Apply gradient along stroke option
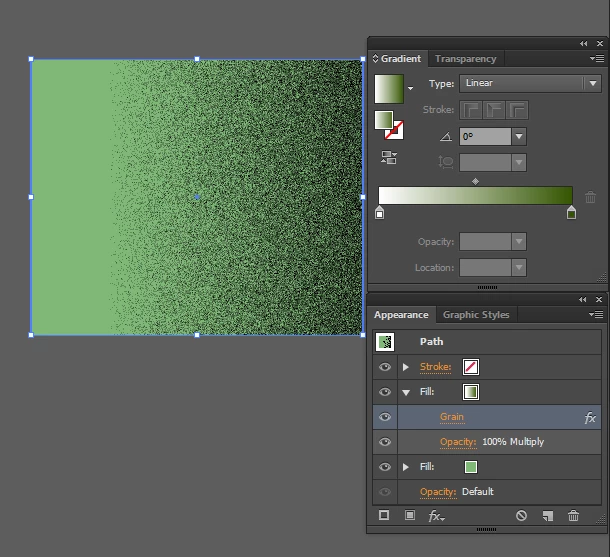 tap(494, 110)
